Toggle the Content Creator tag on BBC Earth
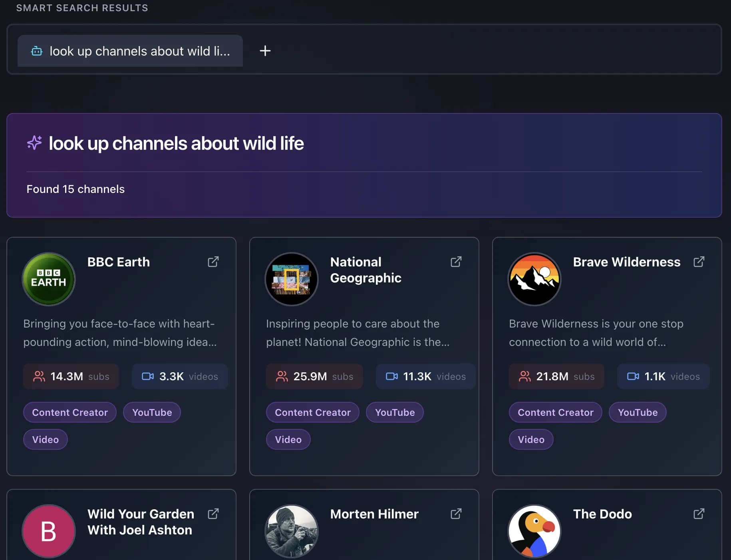 (x=70, y=412)
